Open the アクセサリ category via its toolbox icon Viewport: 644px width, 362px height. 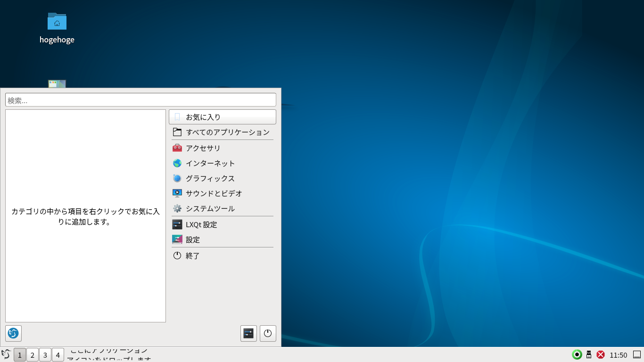(x=177, y=148)
